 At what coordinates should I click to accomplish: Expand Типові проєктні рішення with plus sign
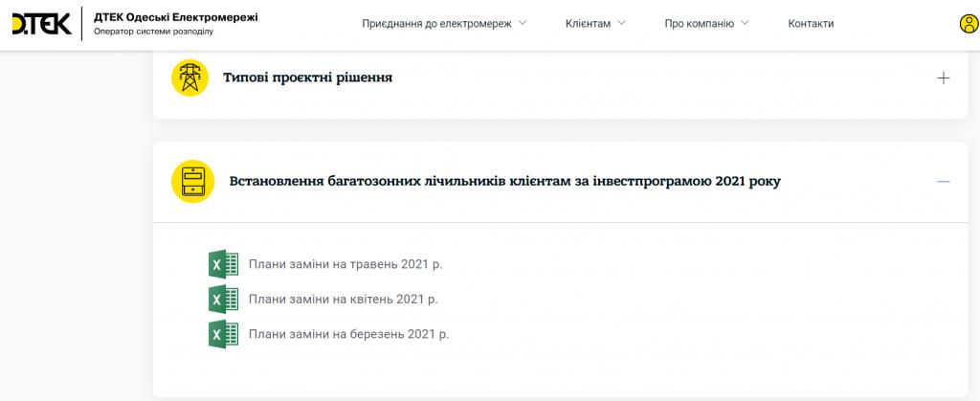coord(943,78)
